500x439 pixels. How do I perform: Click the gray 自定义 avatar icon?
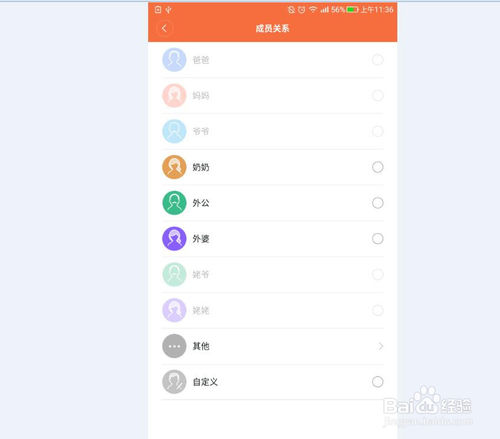pos(174,382)
